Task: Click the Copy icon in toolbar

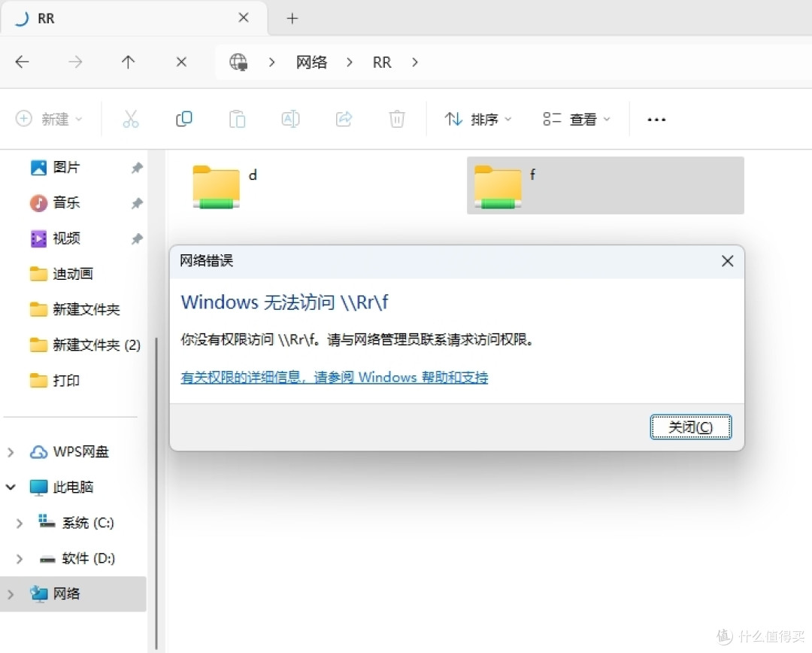Action: (184, 119)
